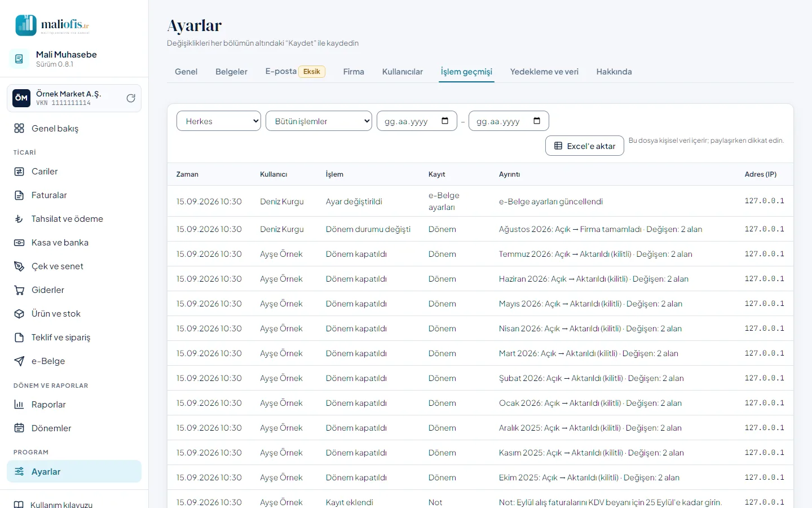Click the Deniz Kurgu cell in Ayar değiştirildi row
Screen dimensions: 812x508
pos(282,202)
